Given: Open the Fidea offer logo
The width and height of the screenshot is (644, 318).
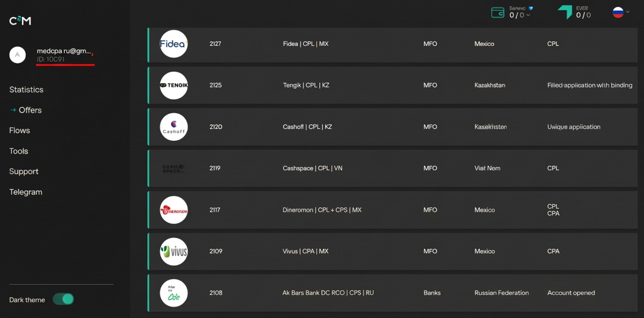Looking at the screenshot, I should tap(174, 44).
